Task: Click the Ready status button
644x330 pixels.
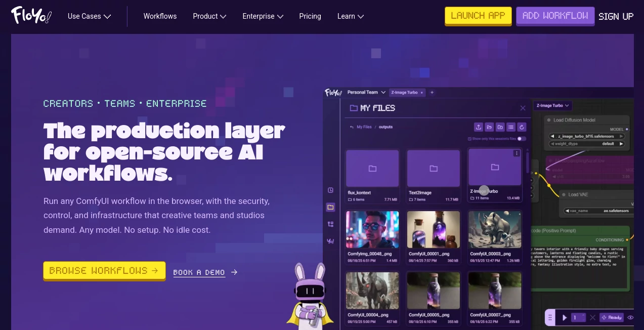Action: 612,318
